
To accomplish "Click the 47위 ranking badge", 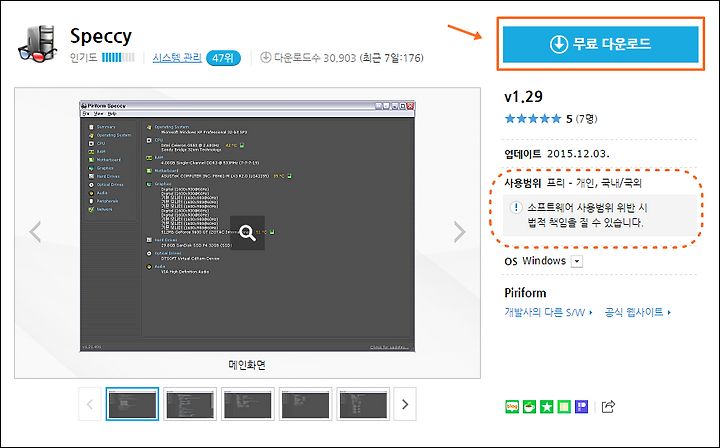I will tap(224, 58).
